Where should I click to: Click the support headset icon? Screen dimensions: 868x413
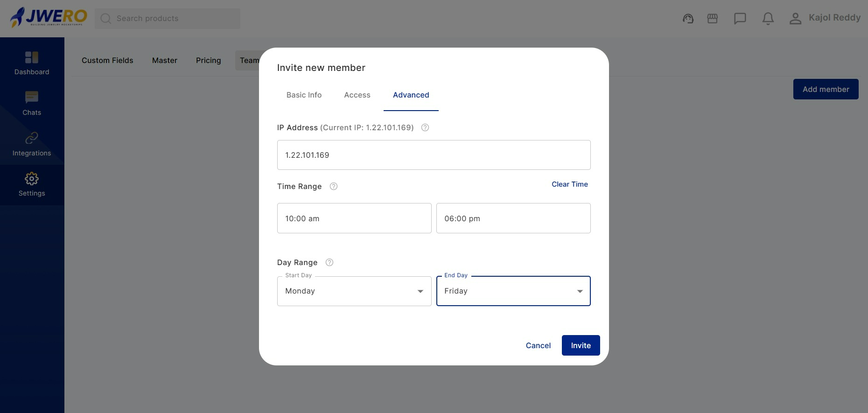(x=688, y=19)
